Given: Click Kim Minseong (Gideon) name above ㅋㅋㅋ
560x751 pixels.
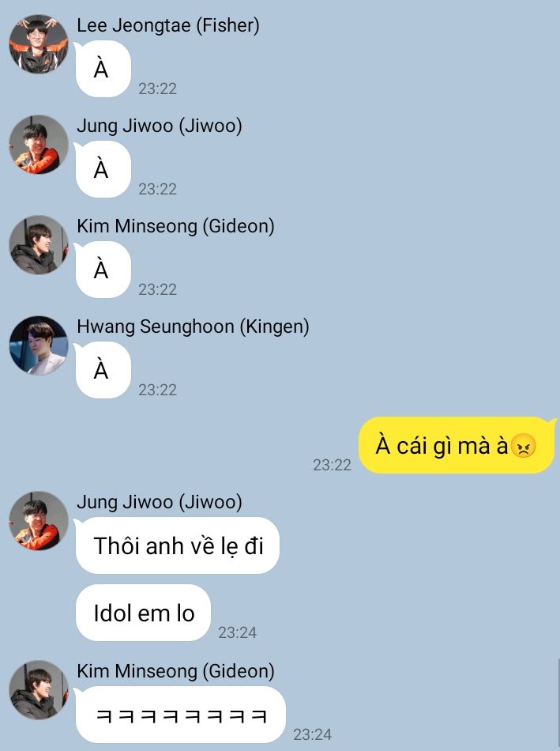Looking at the screenshot, I should coord(175,671).
